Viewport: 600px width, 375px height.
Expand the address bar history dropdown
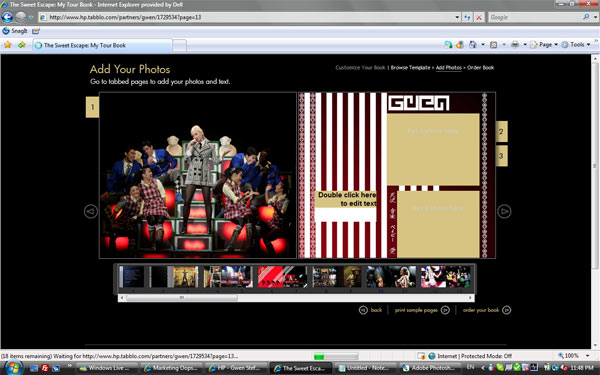[457, 17]
